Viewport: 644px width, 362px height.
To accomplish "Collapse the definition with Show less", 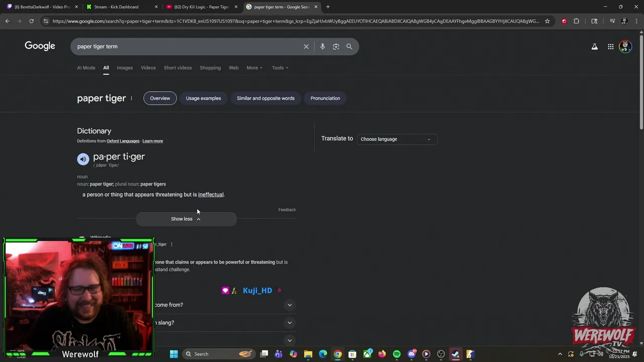I will [186, 219].
